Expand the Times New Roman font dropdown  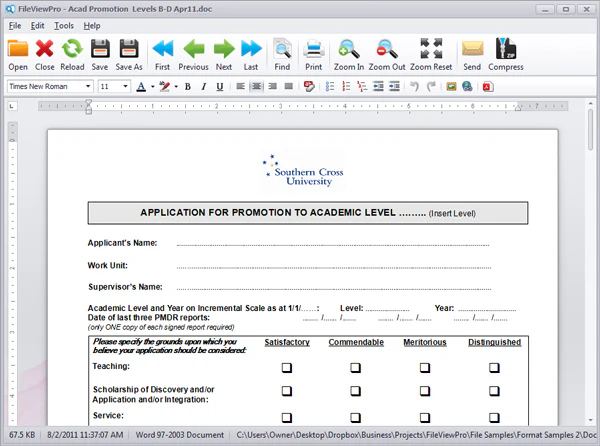point(88,86)
